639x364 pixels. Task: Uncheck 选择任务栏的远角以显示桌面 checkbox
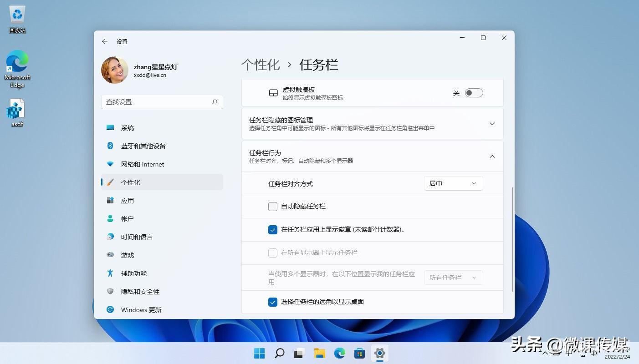[273, 302]
